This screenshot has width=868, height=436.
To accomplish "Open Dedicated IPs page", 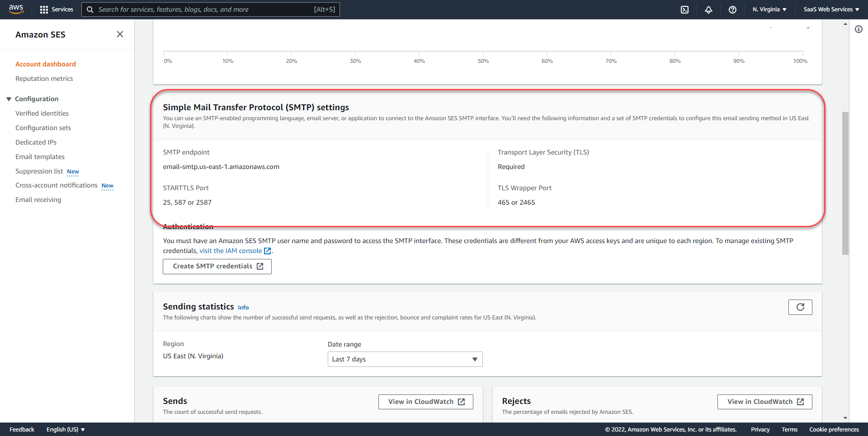I will 36,142.
